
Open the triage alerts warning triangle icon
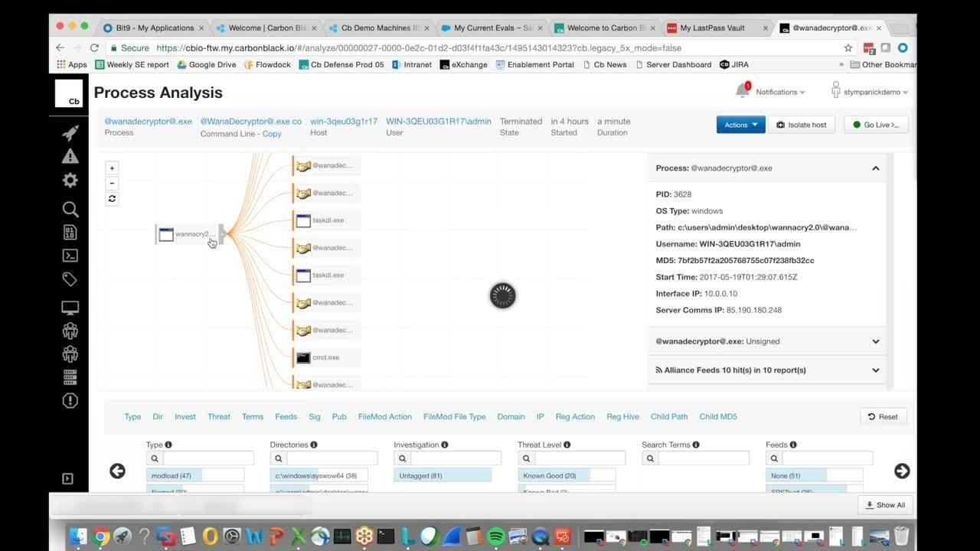pyautogui.click(x=70, y=156)
